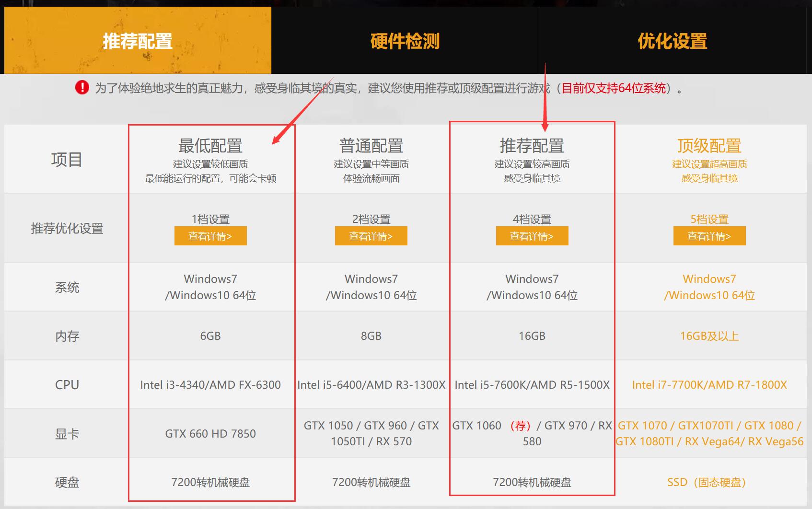The height and width of the screenshot is (509, 812).
Task: Click the CPU row label
Action: [67, 385]
